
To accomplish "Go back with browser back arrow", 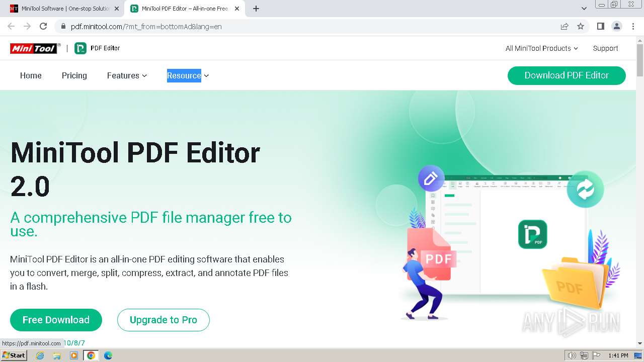I will pyautogui.click(x=11, y=26).
